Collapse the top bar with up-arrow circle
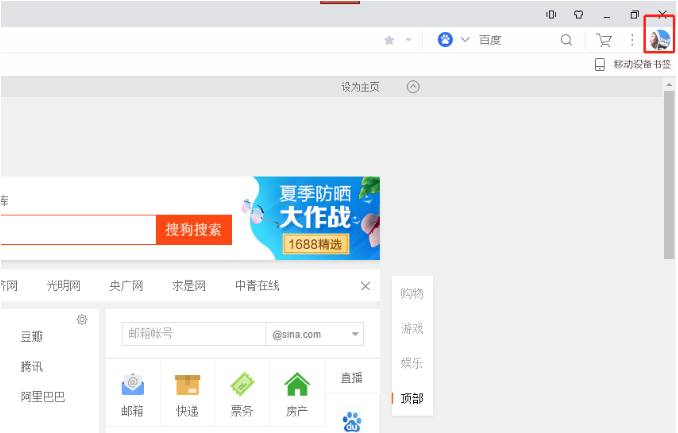The height and width of the screenshot is (433, 678). click(x=413, y=87)
